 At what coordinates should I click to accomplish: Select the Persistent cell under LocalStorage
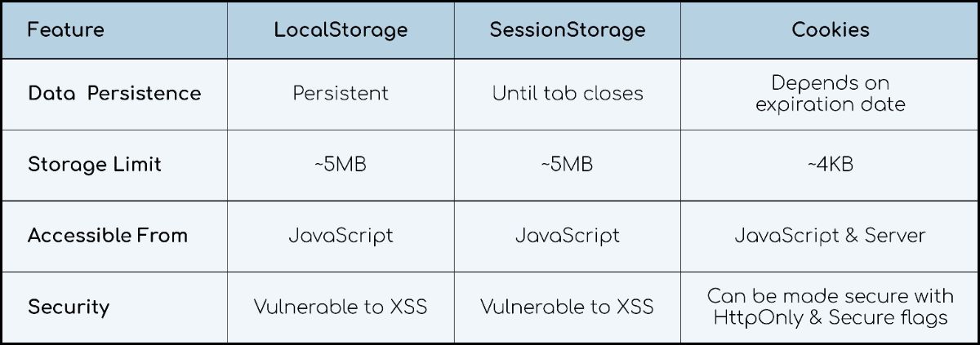point(341,93)
